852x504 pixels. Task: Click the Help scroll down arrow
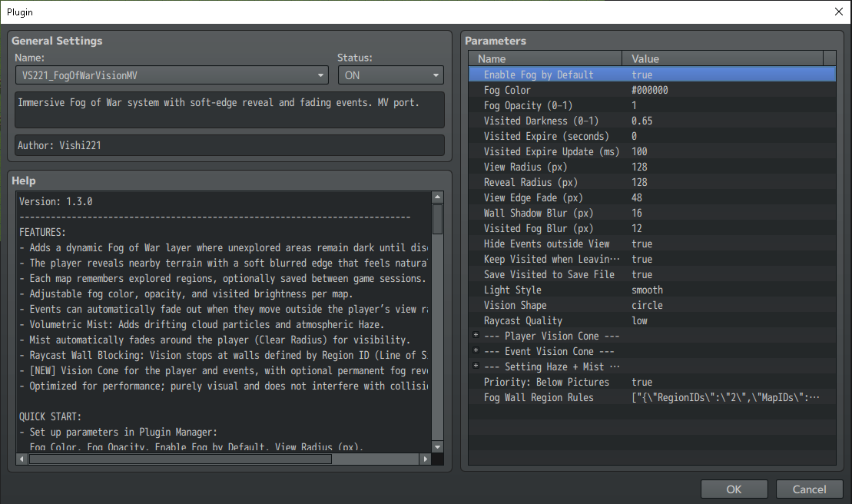(x=437, y=447)
